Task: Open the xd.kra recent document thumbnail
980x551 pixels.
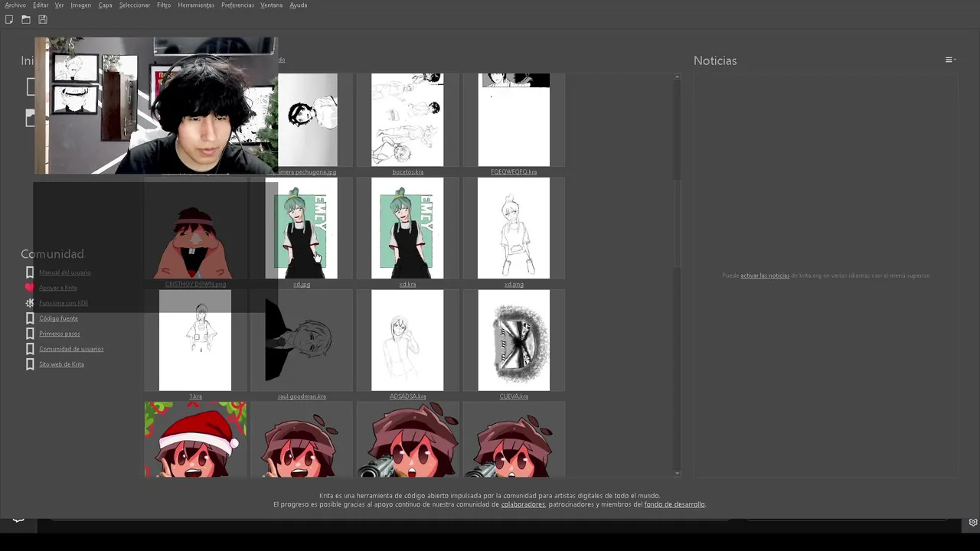Action: (407, 228)
